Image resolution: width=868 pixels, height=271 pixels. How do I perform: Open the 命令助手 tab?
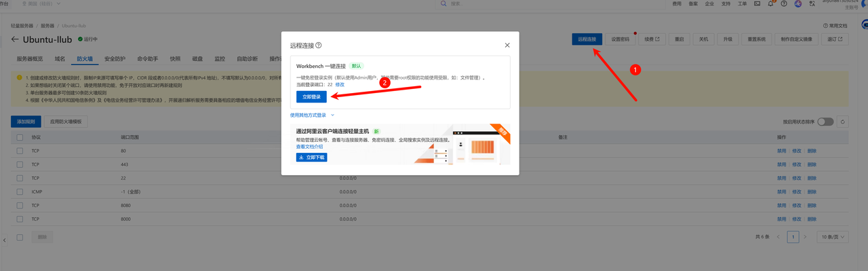click(x=147, y=59)
